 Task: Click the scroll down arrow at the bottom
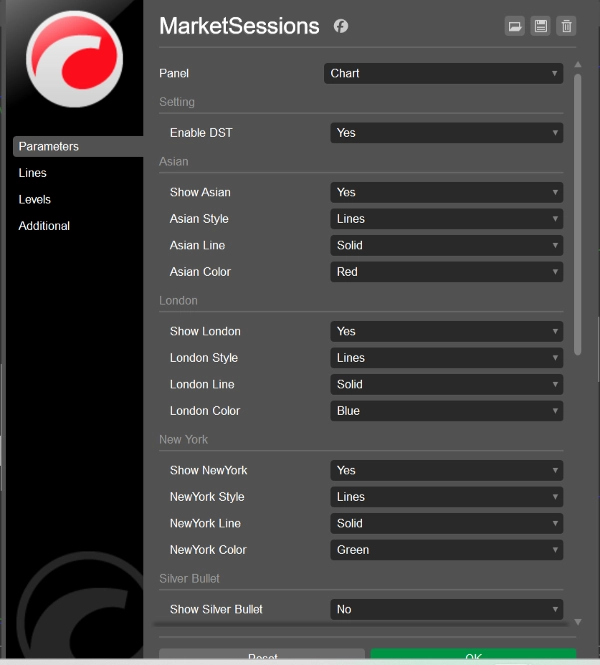pyautogui.click(x=577, y=622)
